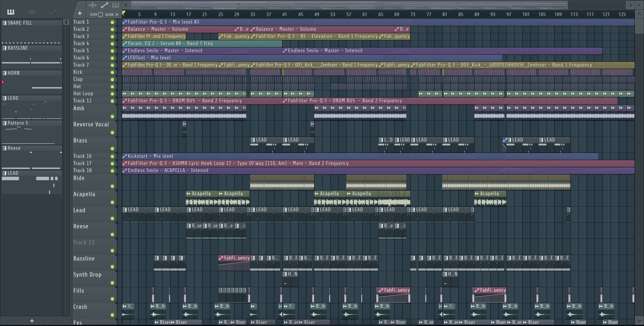The height and width of the screenshot is (326, 644).
Task: Select DRUM BUS Band 2 Frequency first clip
Action: (202, 101)
